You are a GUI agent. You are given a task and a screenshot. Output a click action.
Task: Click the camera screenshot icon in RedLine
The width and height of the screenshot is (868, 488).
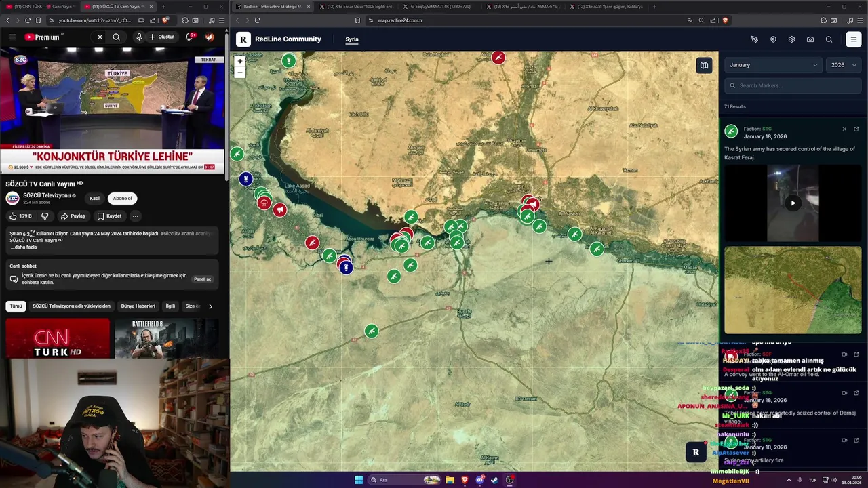point(810,39)
